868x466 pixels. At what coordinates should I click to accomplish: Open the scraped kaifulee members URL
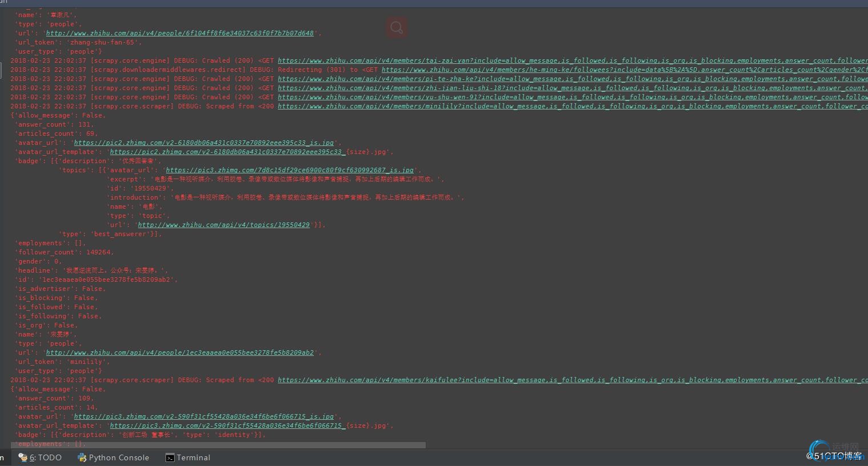pos(572,380)
